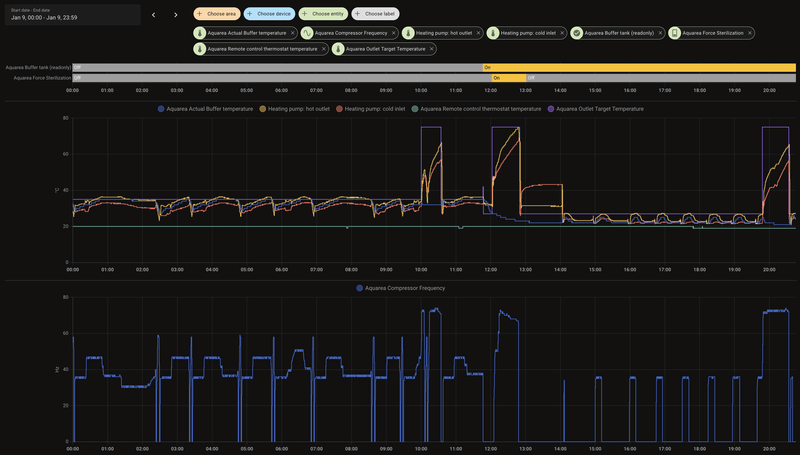The height and width of the screenshot is (455, 800).
Task: Click Buffer tank yellow On timeline segment
Action: (x=639, y=67)
